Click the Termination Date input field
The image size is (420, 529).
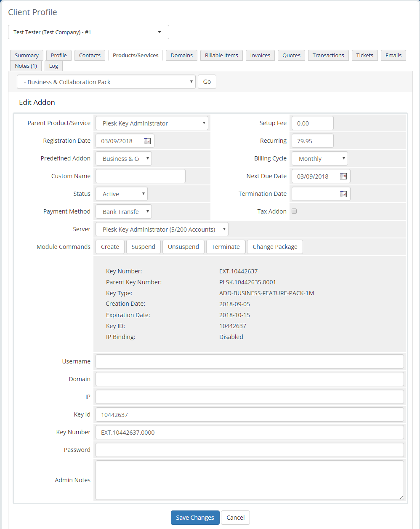click(x=321, y=194)
